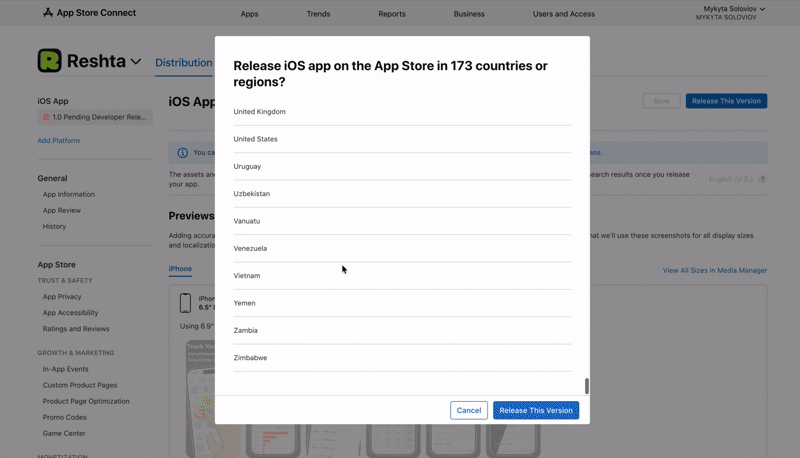Open the Apps menu
This screenshot has width=800, height=458.
pyautogui.click(x=249, y=14)
